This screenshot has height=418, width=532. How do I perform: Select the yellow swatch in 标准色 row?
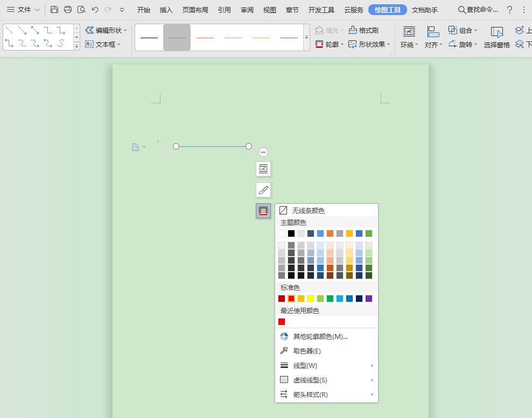(x=311, y=299)
